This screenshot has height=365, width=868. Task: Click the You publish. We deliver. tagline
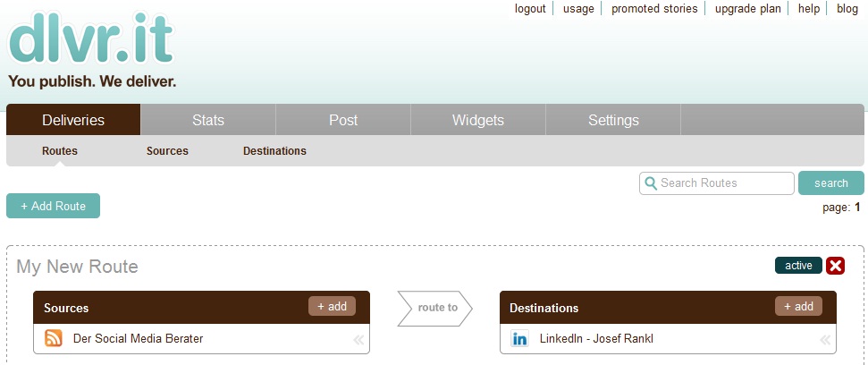[92, 82]
